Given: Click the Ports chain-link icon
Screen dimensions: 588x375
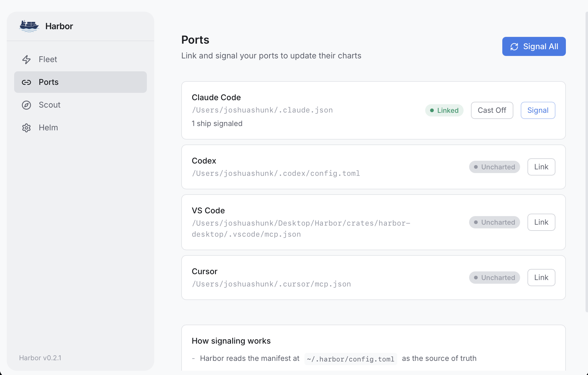Looking at the screenshot, I should click(27, 82).
